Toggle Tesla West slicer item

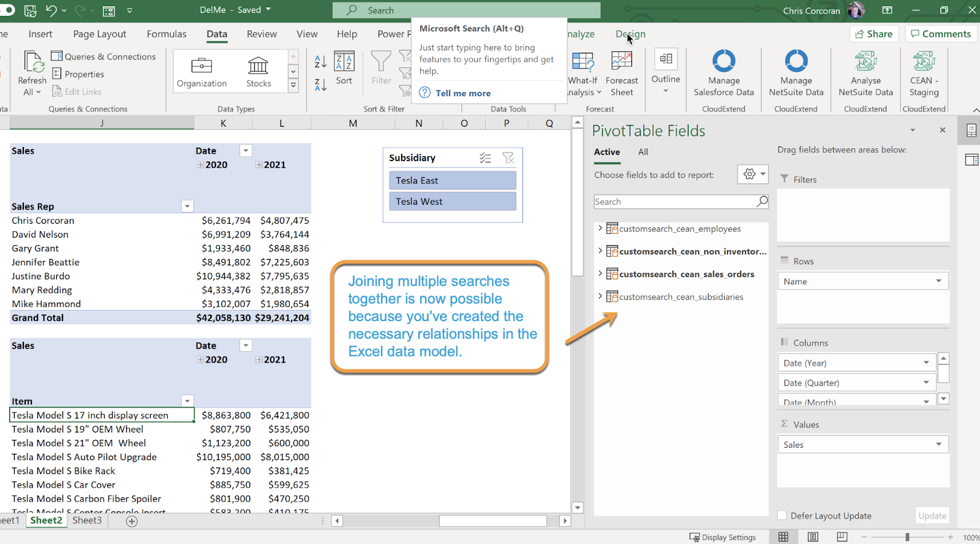[x=453, y=201]
